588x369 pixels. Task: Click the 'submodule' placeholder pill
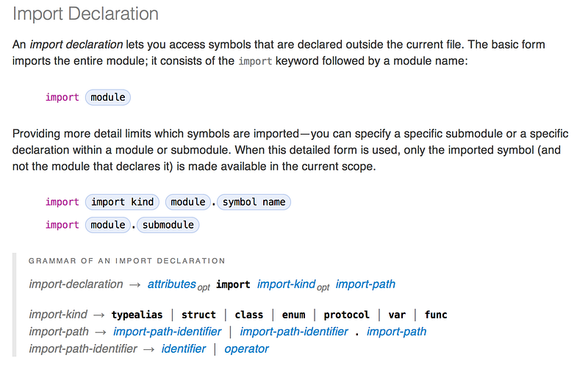tap(168, 225)
